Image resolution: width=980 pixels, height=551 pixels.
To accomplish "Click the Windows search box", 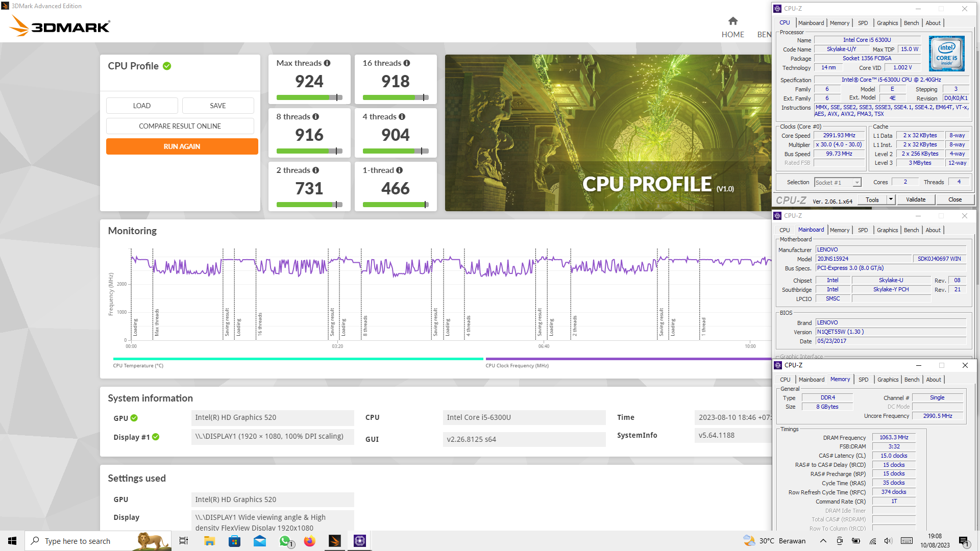I will point(98,541).
